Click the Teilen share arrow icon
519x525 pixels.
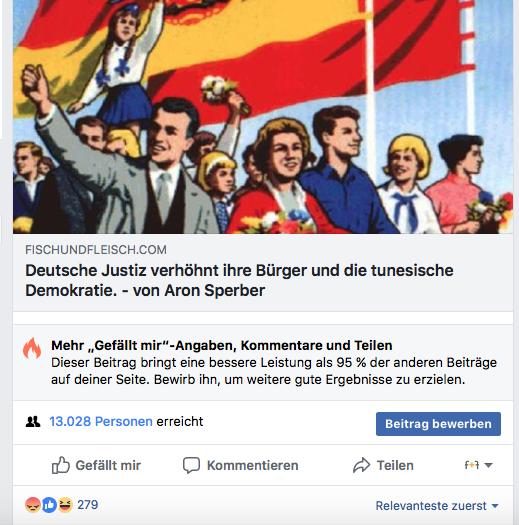361,465
